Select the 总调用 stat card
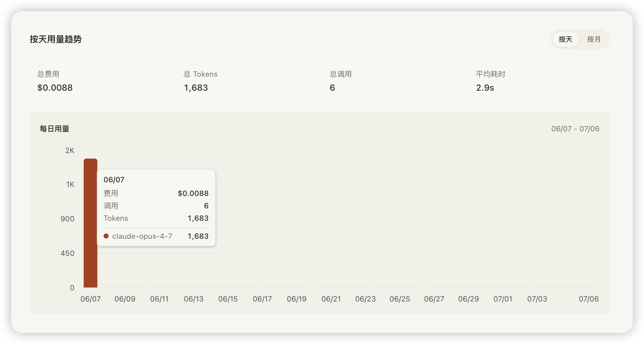The width and height of the screenshot is (644, 344). [x=393, y=81]
